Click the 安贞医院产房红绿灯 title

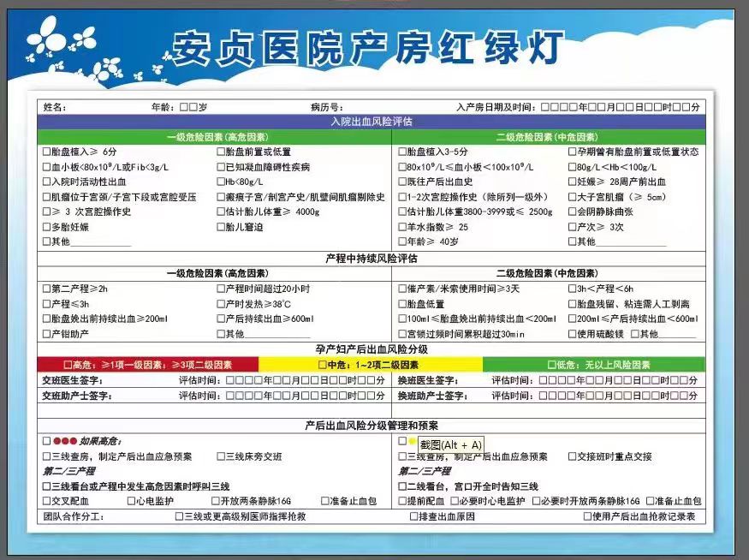368,47
